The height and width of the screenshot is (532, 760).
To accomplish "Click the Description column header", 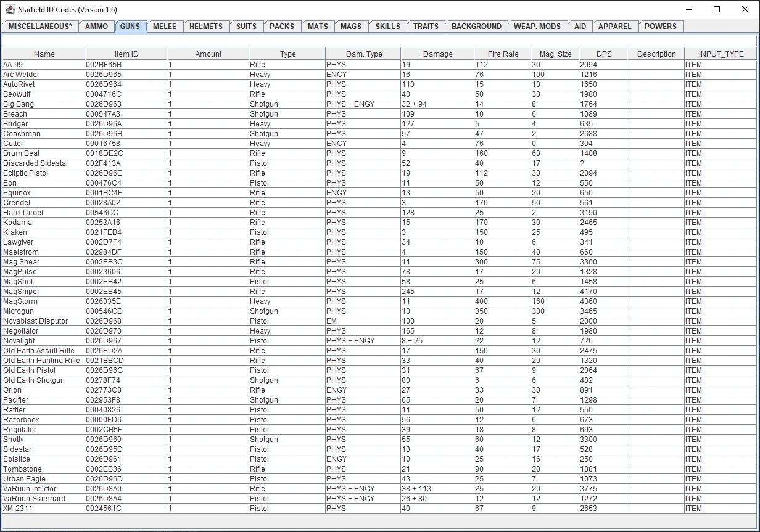I will tap(656, 54).
